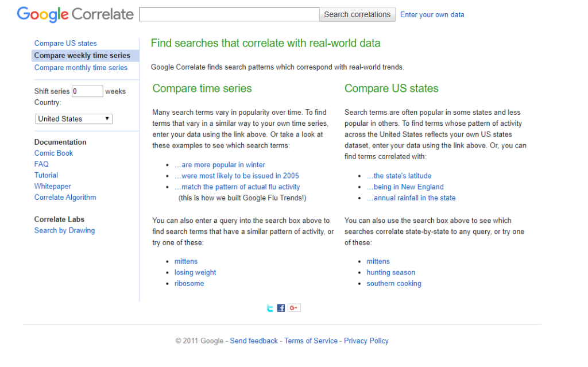Open the Country dropdown showing United States
Viewport: 588px width, 367px height.
click(74, 119)
